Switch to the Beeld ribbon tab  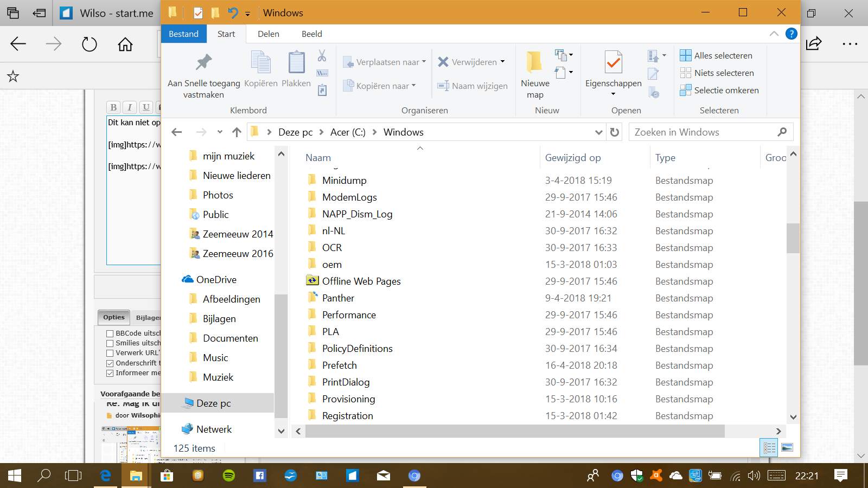312,34
